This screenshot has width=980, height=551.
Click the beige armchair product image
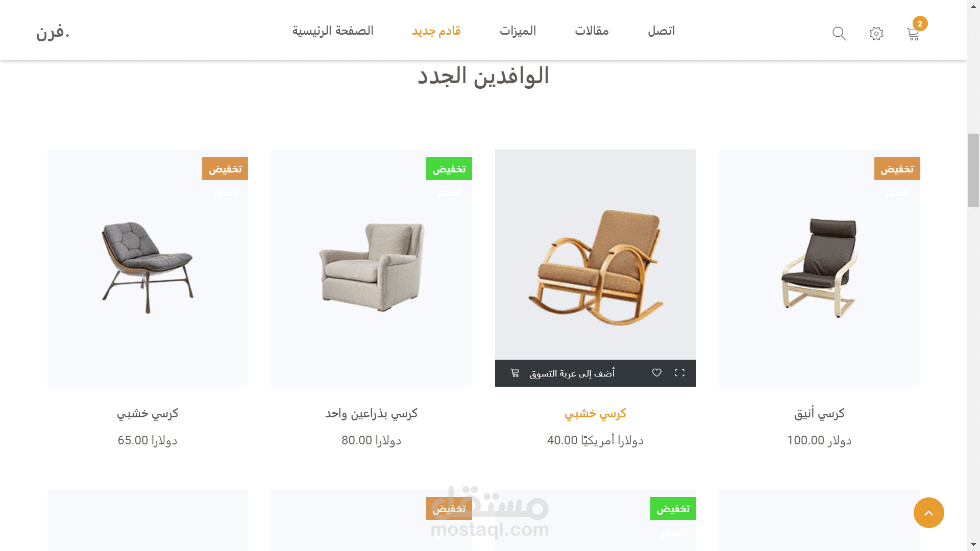click(372, 267)
